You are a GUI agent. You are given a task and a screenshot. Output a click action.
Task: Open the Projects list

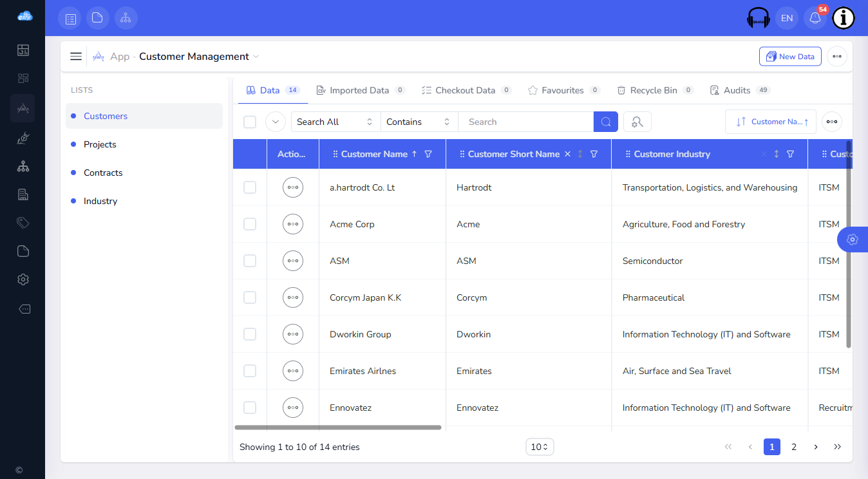pos(144,144)
